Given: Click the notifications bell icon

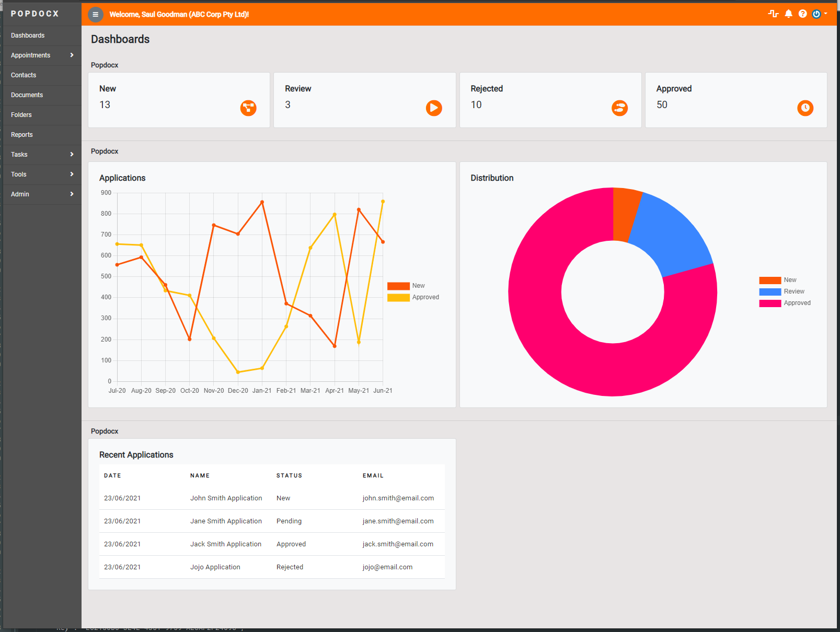Looking at the screenshot, I should [x=788, y=14].
